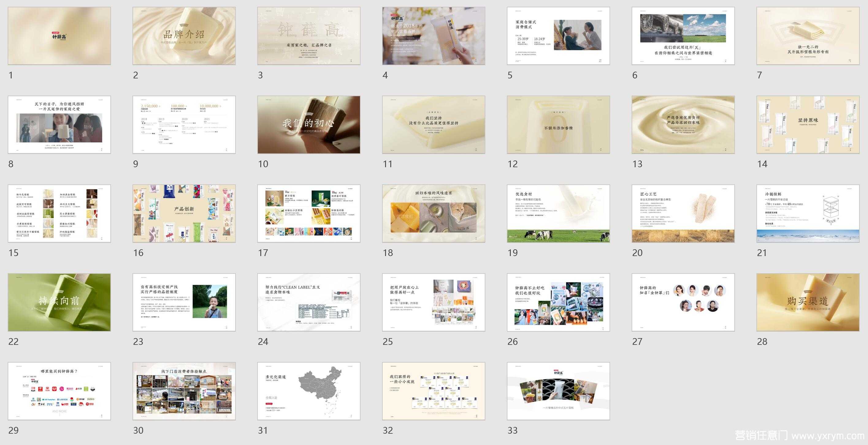Click the slide number label 9
This screenshot has height=445, width=868.
point(136,164)
